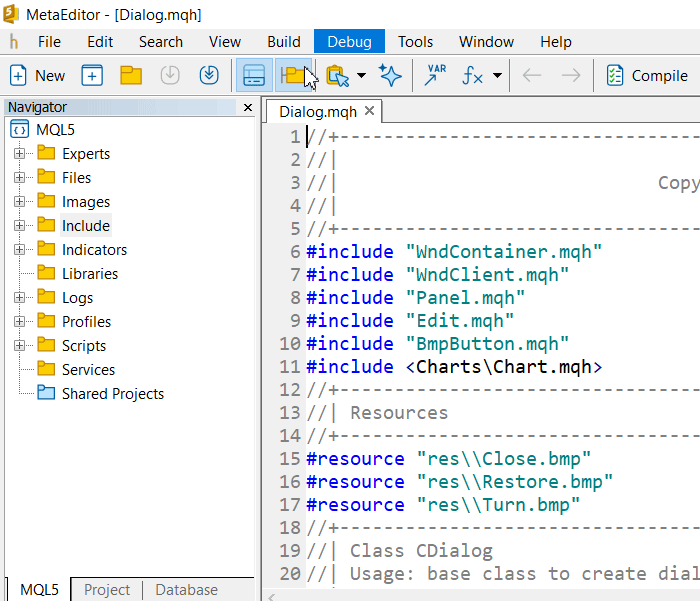This screenshot has width=700, height=601.
Task: Open file via yellow folder icon
Action: tap(131, 75)
